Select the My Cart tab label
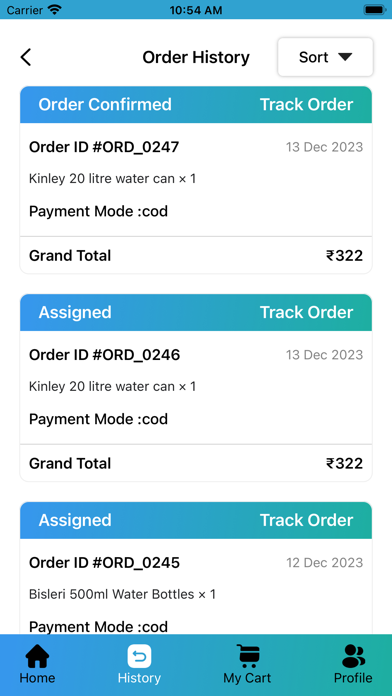 coord(247,678)
